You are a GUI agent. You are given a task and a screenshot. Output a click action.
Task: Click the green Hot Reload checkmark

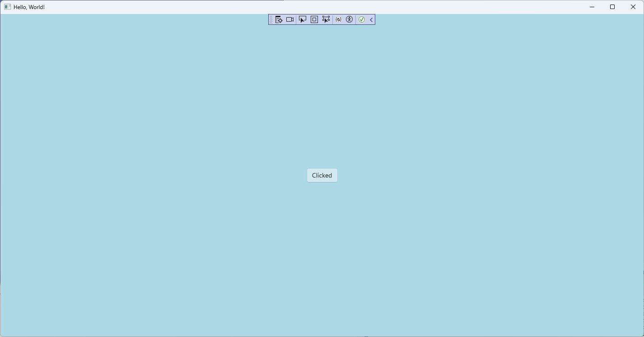tap(362, 19)
